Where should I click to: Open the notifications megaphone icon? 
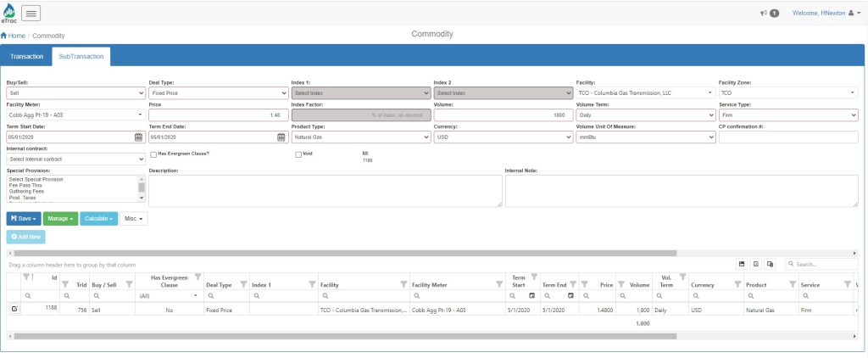[764, 14]
